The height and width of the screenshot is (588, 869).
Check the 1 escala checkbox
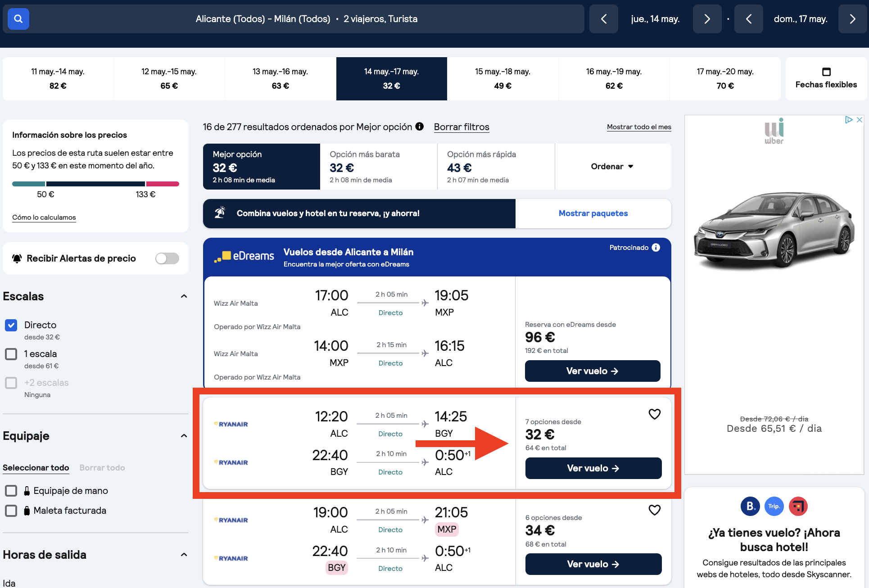(11, 354)
